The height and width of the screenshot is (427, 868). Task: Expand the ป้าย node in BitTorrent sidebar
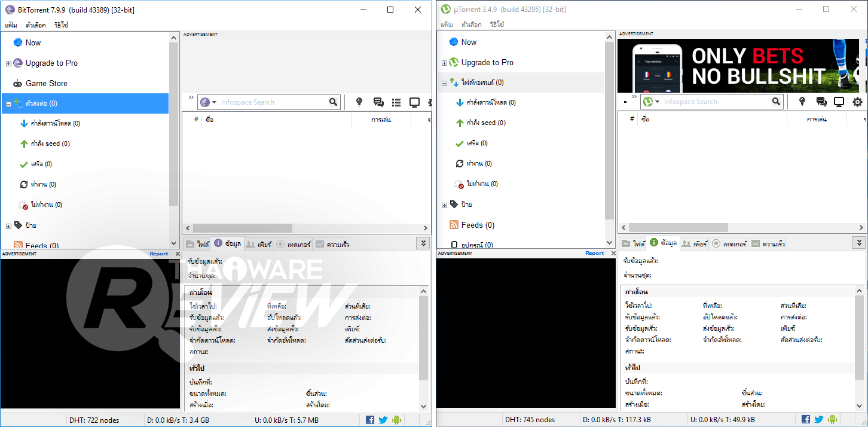[8, 226]
